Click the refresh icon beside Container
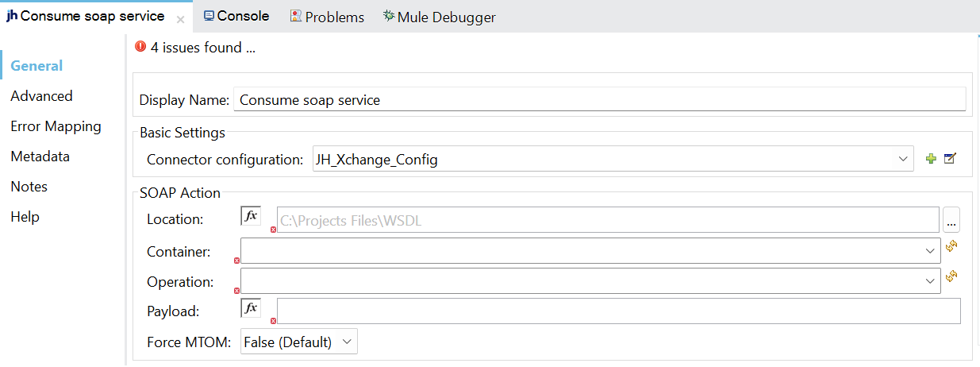 point(951,247)
